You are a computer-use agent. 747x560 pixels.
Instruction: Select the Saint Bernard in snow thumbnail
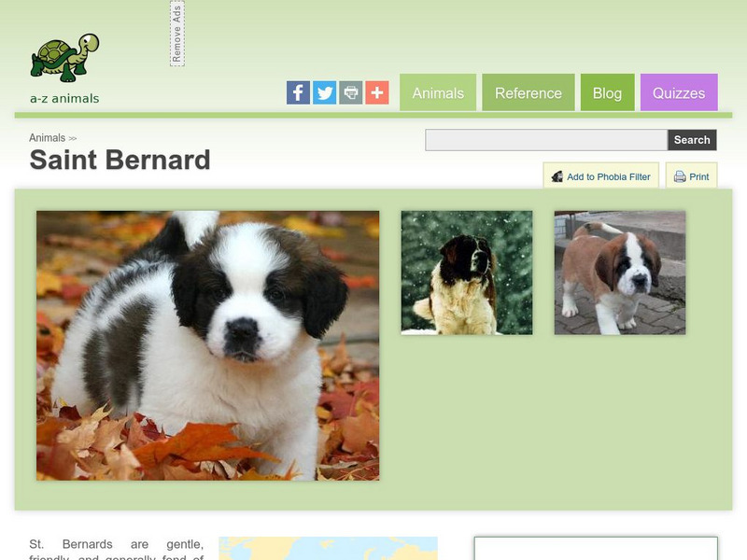coord(466,273)
